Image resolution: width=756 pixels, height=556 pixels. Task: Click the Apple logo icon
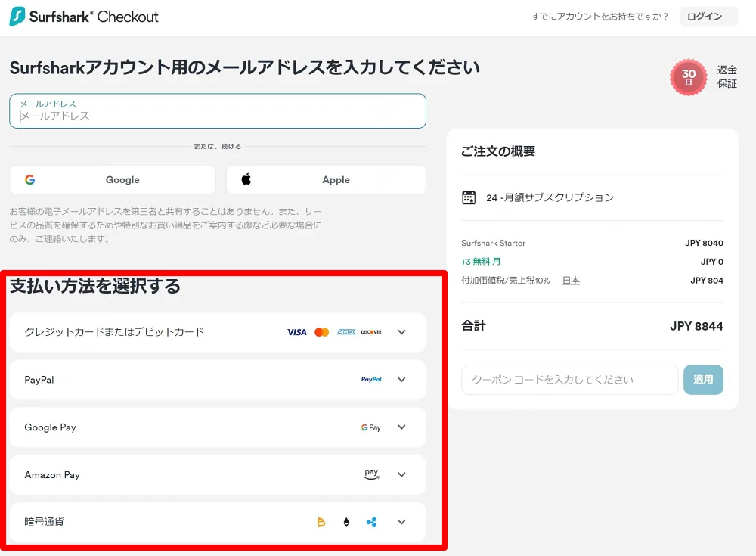click(x=246, y=179)
